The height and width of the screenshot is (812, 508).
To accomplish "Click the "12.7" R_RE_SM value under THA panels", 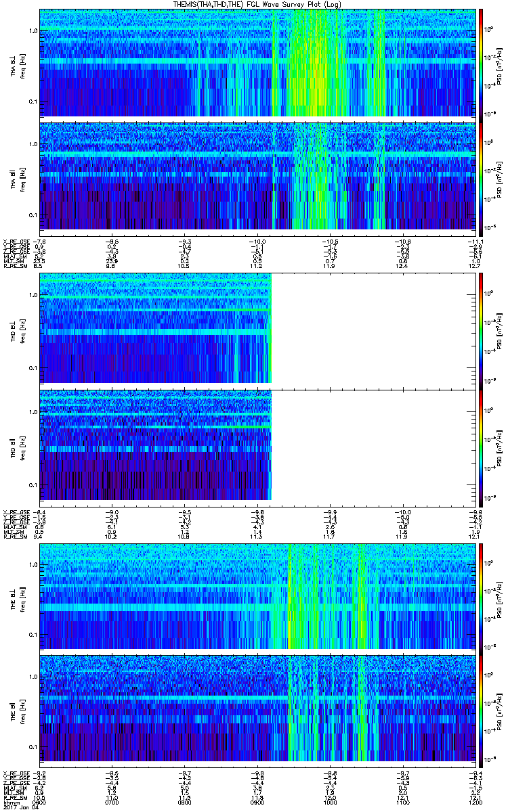I will click(x=476, y=267).
